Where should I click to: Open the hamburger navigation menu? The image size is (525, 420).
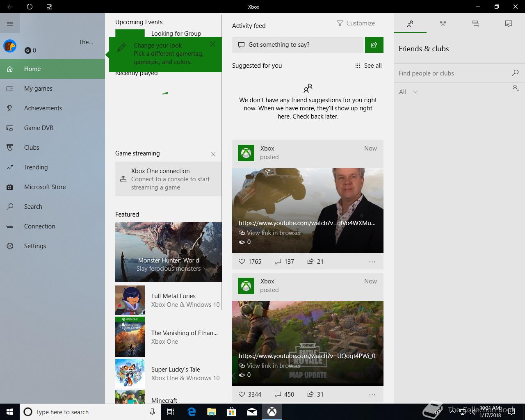pyautogui.click(x=10, y=23)
